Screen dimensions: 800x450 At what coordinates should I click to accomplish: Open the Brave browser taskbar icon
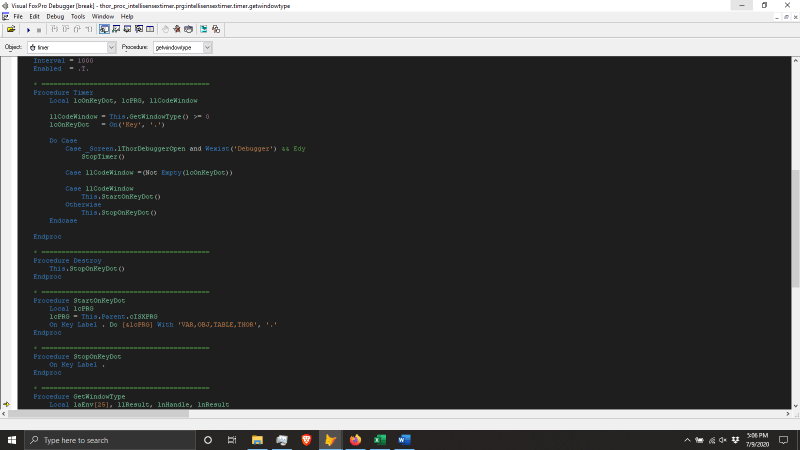tap(306, 440)
